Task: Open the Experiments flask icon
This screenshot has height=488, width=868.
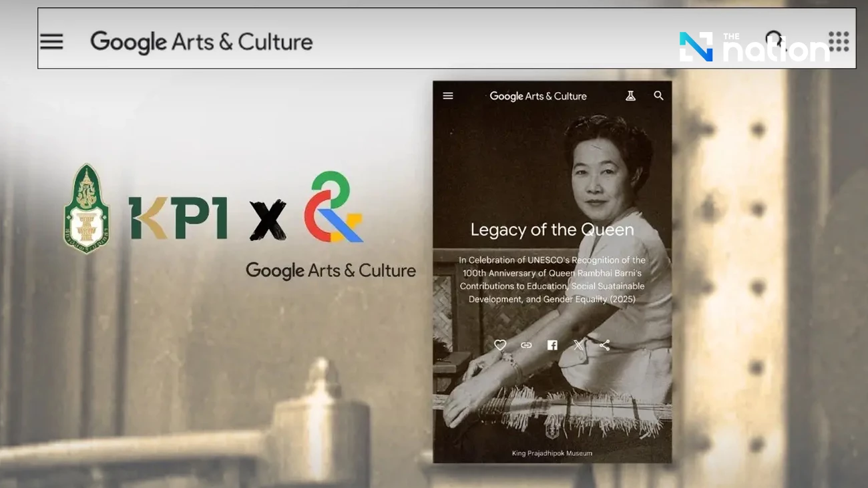Action: (630, 96)
